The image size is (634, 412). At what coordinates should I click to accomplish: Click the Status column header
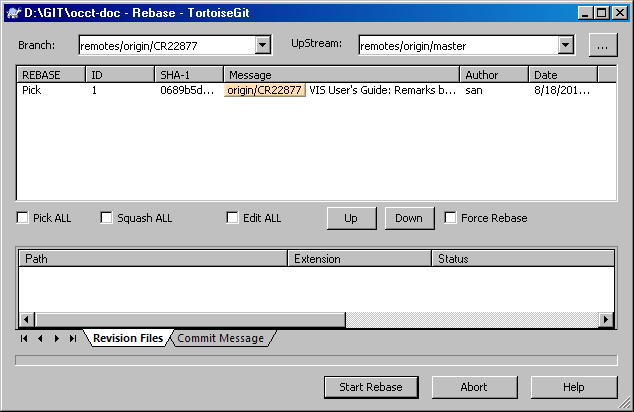click(523, 259)
